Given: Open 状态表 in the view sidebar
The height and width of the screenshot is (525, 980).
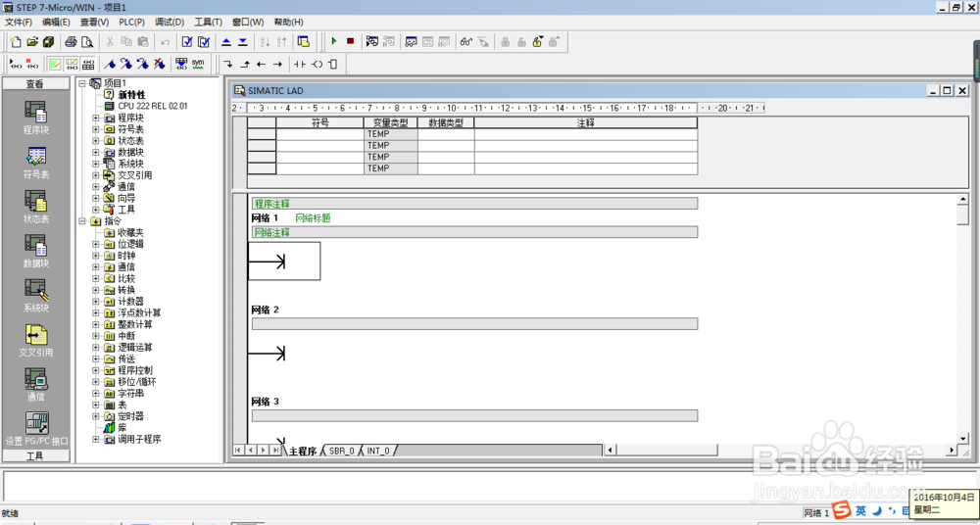Looking at the screenshot, I should (35, 207).
